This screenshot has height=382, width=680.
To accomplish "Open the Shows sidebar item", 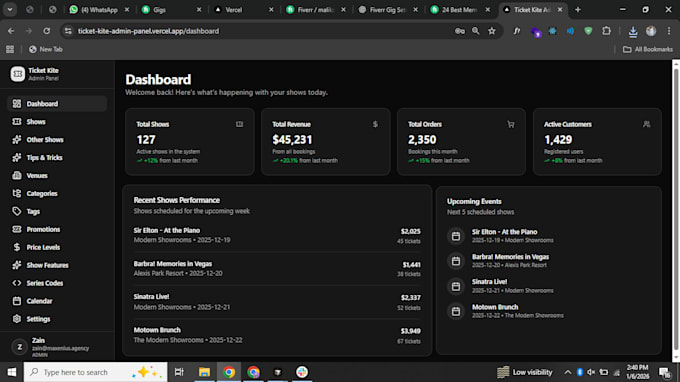I will click(x=57, y=122).
